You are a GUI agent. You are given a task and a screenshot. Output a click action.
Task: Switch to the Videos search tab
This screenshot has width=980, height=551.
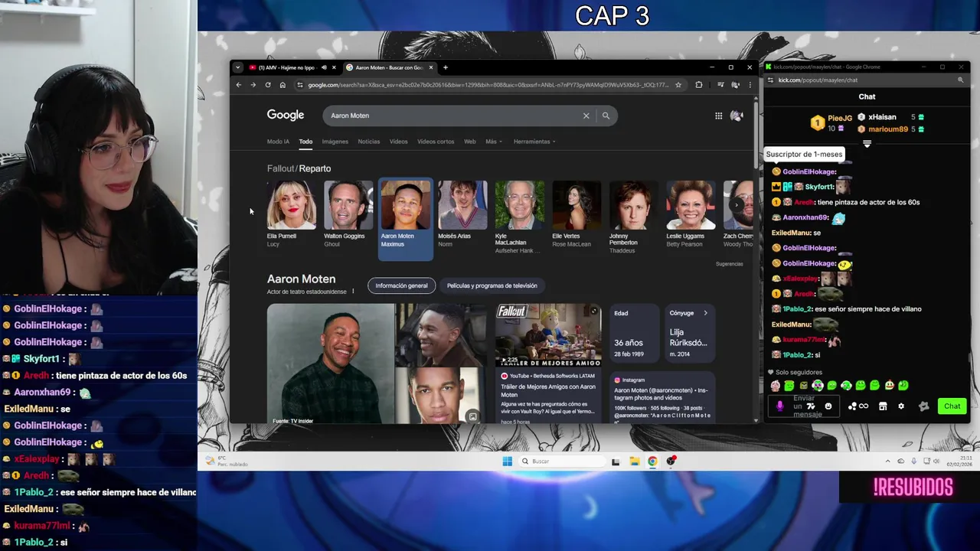point(398,142)
